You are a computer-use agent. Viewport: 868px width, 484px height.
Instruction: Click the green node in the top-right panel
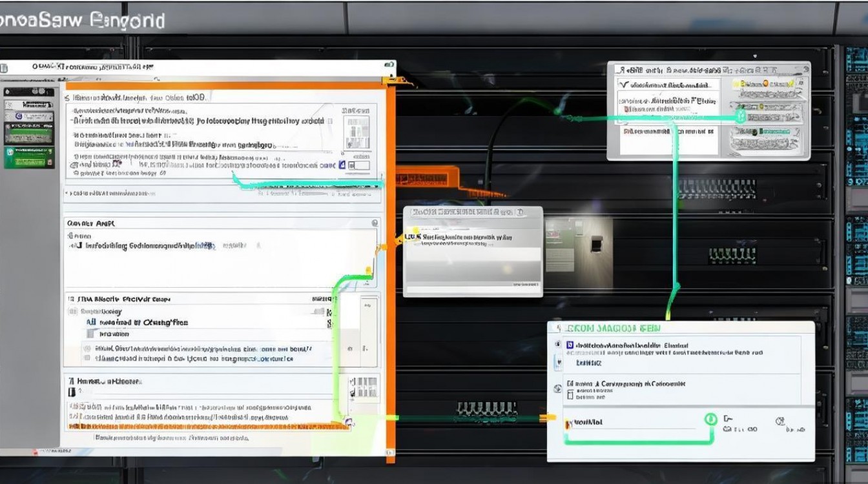click(x=741, y=117)
